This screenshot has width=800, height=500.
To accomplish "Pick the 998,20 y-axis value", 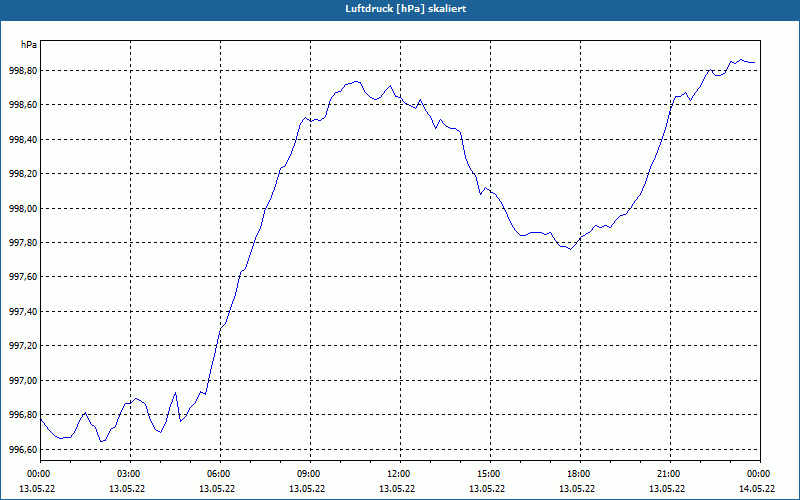I will 23,173.
